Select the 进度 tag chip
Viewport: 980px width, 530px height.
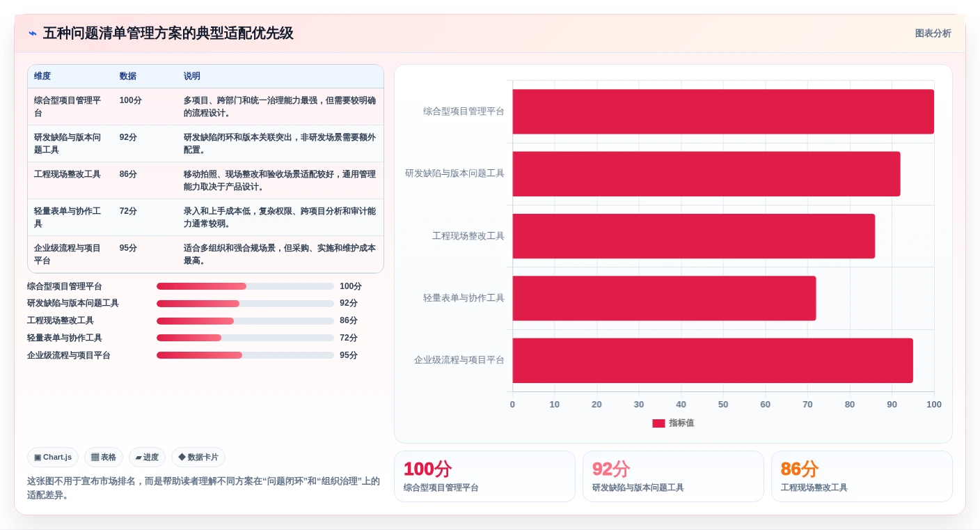147,458
